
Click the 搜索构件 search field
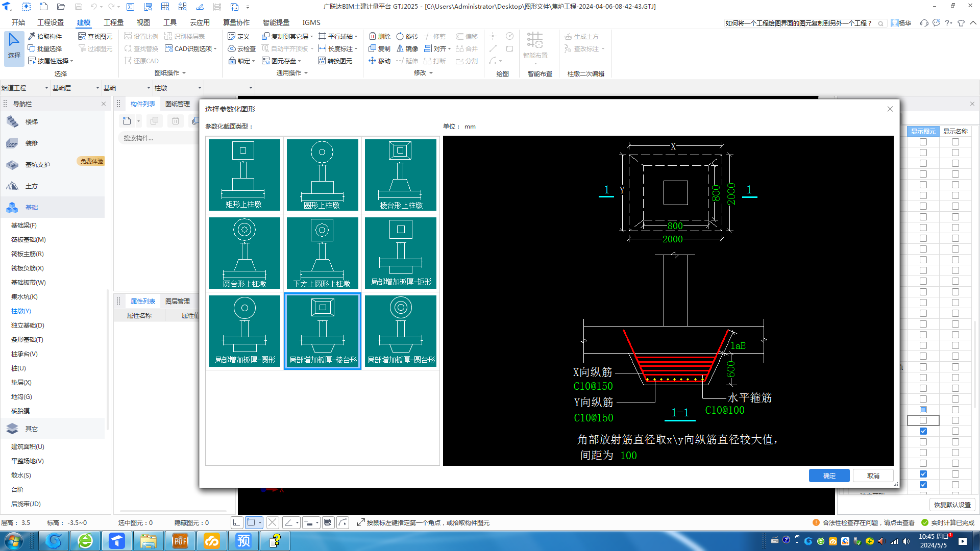pos(158,138)
